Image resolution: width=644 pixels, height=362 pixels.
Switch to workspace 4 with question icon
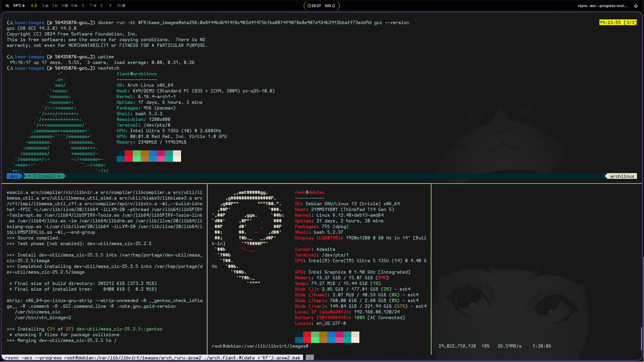[x=64, y=6]
